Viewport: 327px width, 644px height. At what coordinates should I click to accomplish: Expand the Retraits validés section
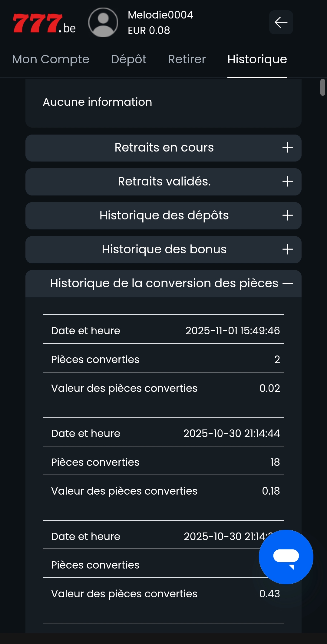[x=164, y=182]
